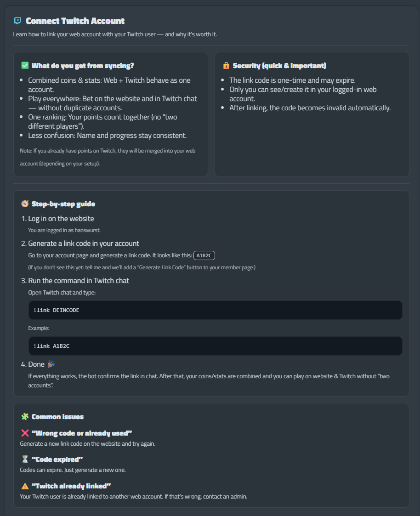Click the "What do you get from syncing?" heading

coord(83,66)
